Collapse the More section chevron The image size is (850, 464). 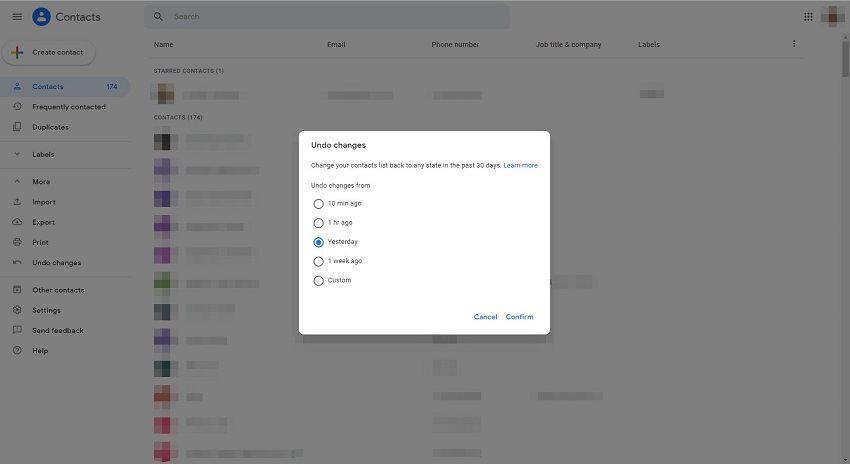[17, 182]
